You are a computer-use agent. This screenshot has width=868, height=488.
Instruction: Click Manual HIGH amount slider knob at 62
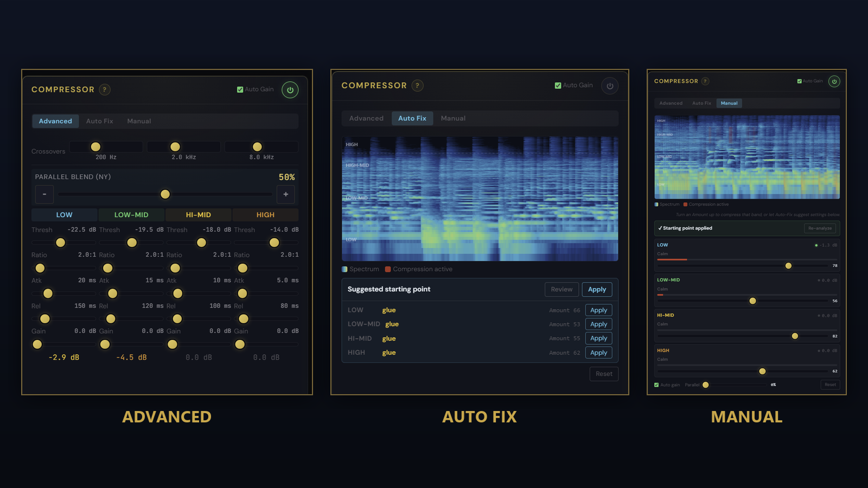click(x=762, y=371)
